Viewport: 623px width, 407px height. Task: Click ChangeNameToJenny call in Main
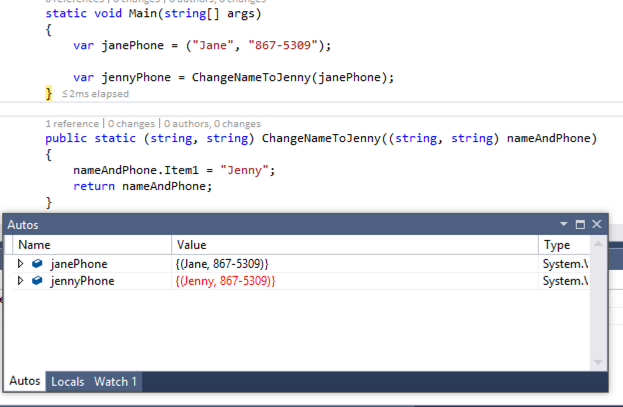pos(251,77)
